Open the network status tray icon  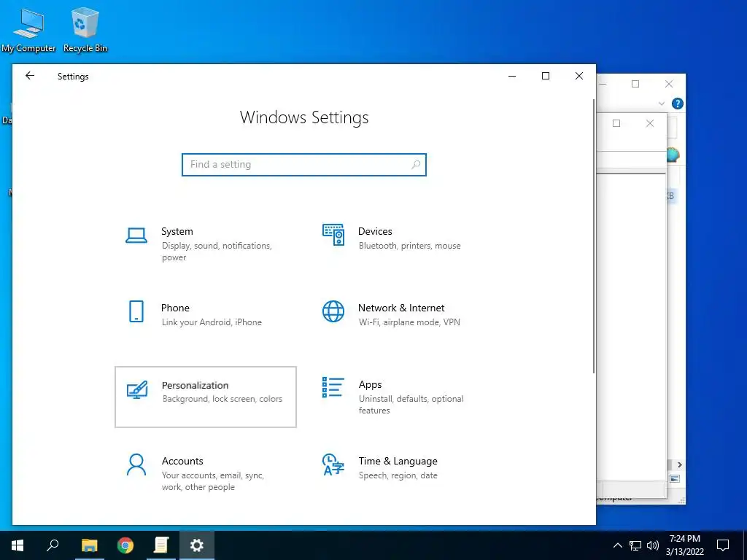click(635, 545)
